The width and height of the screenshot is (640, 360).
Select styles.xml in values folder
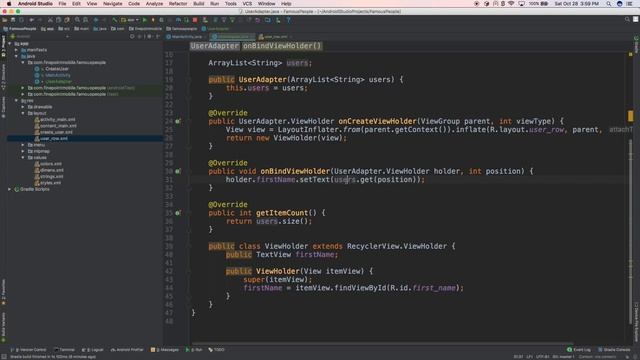(51, 183)
